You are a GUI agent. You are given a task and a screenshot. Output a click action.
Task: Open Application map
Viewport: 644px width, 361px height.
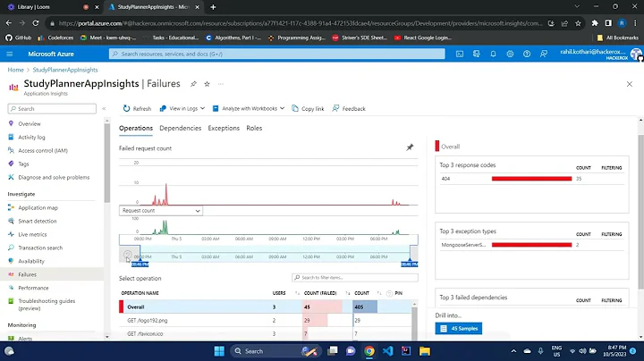[x=38, y=207]
